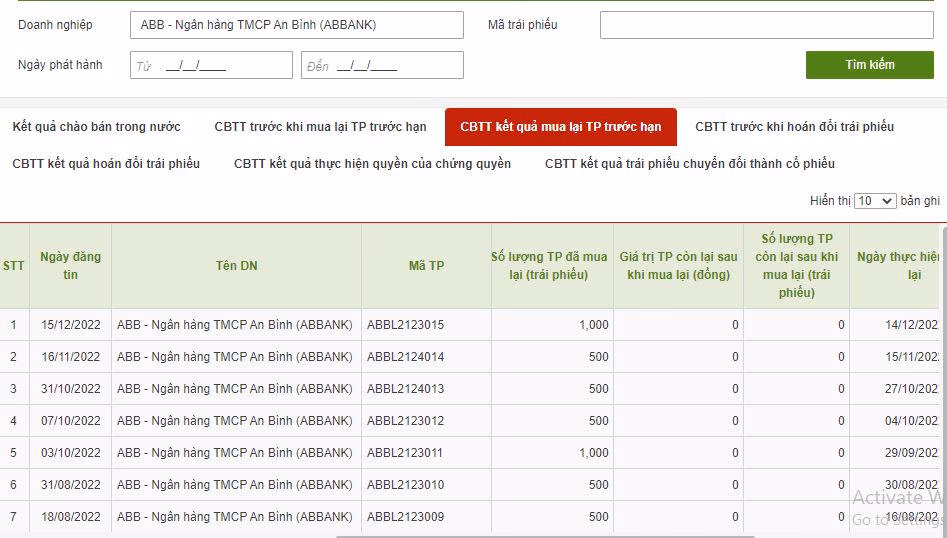Open CBTT trước khi mua lại TP trước hạn tab
This screenshot has height=538, width=947.
click(x=320, y=127)
